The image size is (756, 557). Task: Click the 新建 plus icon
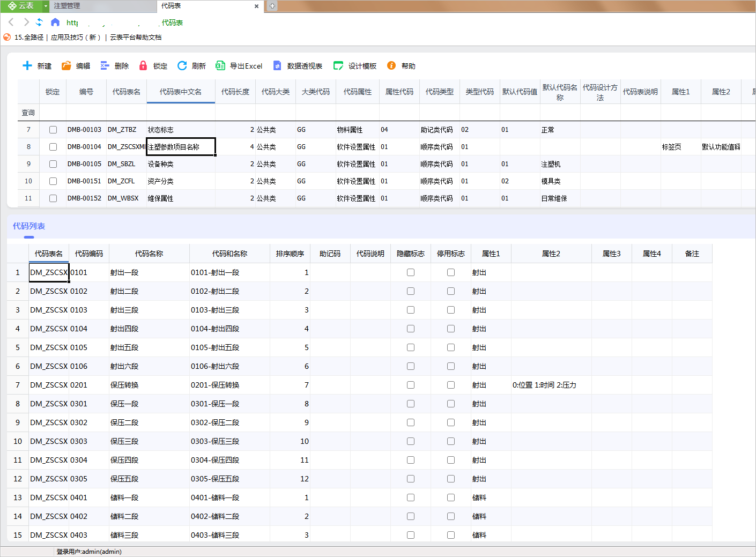click(x=27, y=65)
